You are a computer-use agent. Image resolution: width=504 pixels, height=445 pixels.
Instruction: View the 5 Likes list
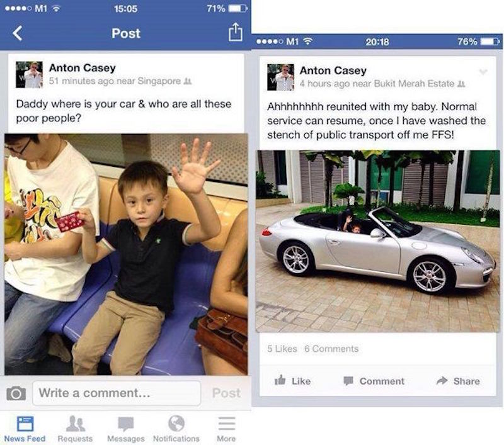coord(282,349)
